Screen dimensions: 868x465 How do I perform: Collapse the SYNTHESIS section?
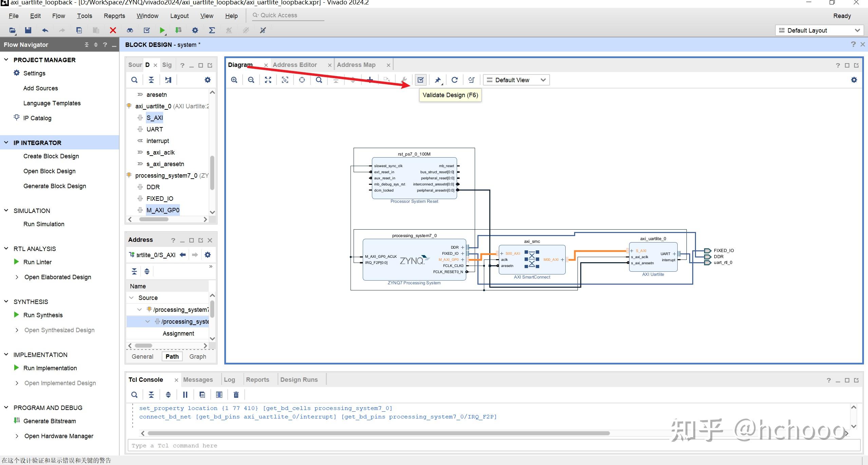coord(6,302)
